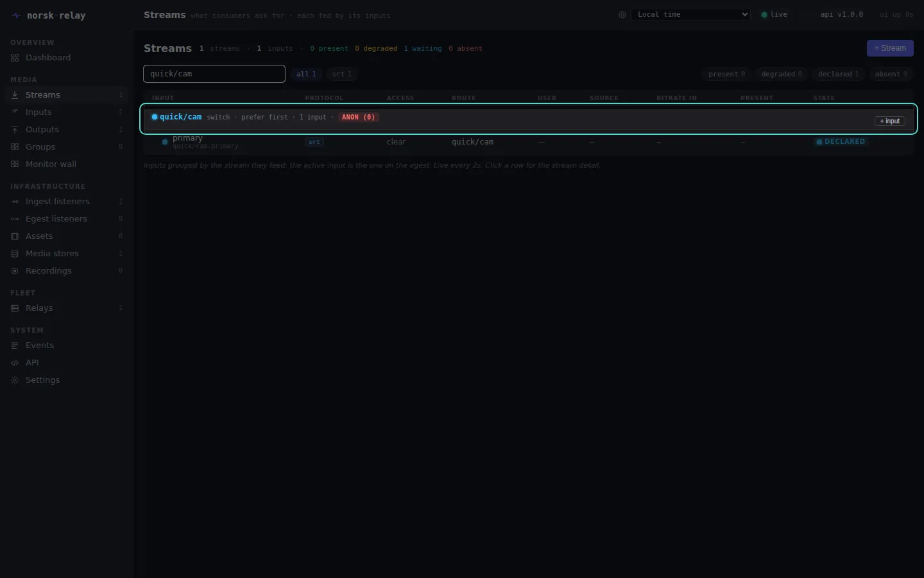Open the Groups sidebar icon

[x=15, y=147]
